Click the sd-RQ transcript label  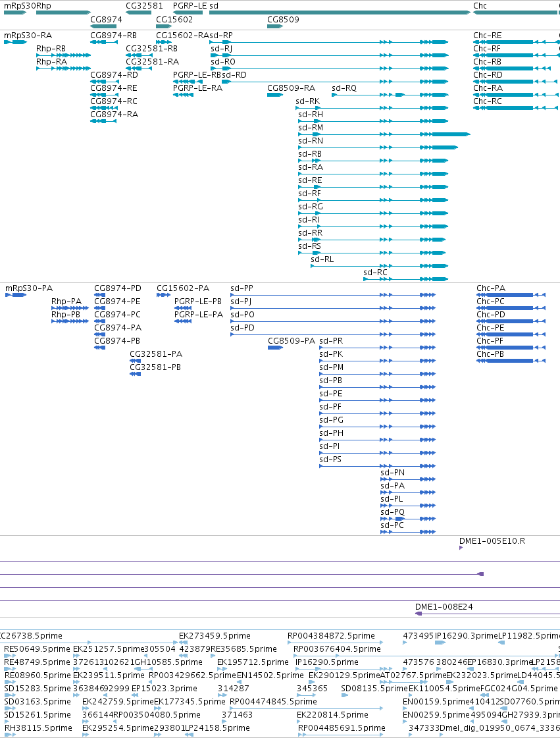[344, 88]
